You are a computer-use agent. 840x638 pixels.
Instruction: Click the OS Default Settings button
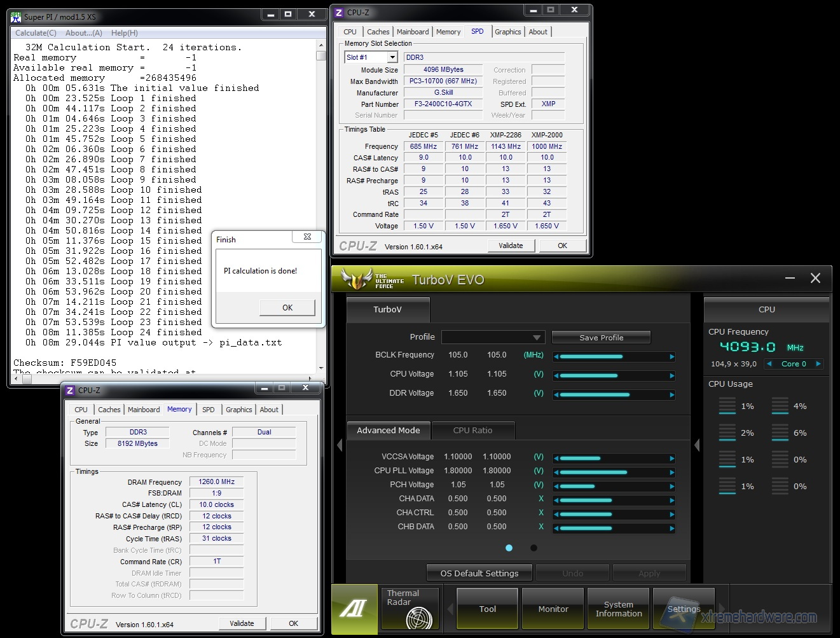[479, 573]
